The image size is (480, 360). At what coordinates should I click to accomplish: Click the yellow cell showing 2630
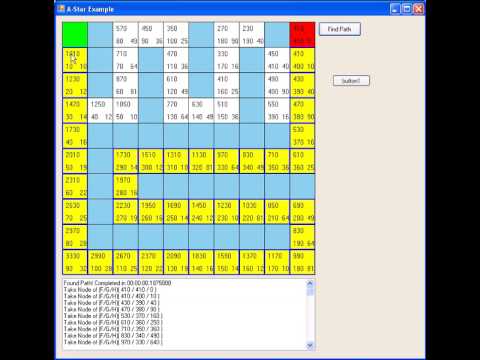coord(75,212)
